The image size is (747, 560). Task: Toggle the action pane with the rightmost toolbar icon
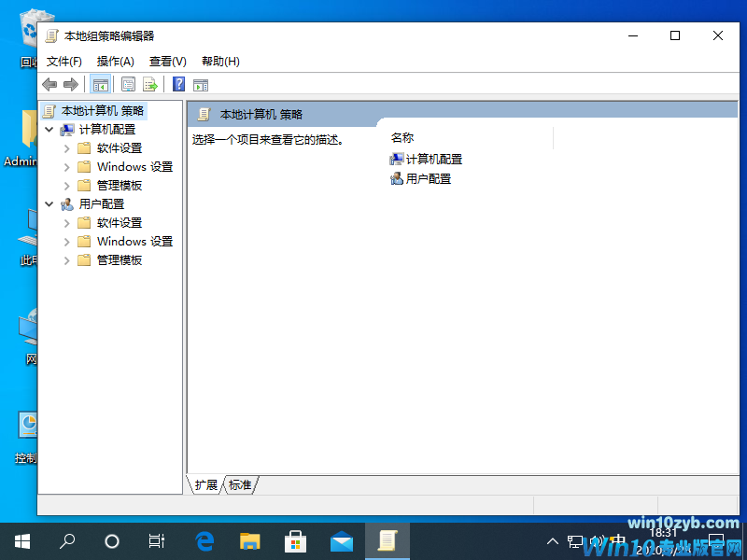click(200, 84)
